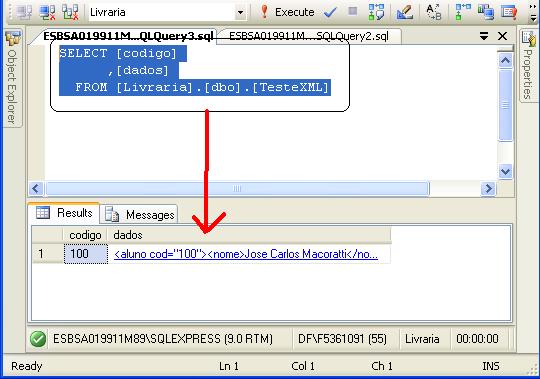This screenshot has width=540, height=379.
Task: Open the active files list dropdown arrow
Action: 484,36
